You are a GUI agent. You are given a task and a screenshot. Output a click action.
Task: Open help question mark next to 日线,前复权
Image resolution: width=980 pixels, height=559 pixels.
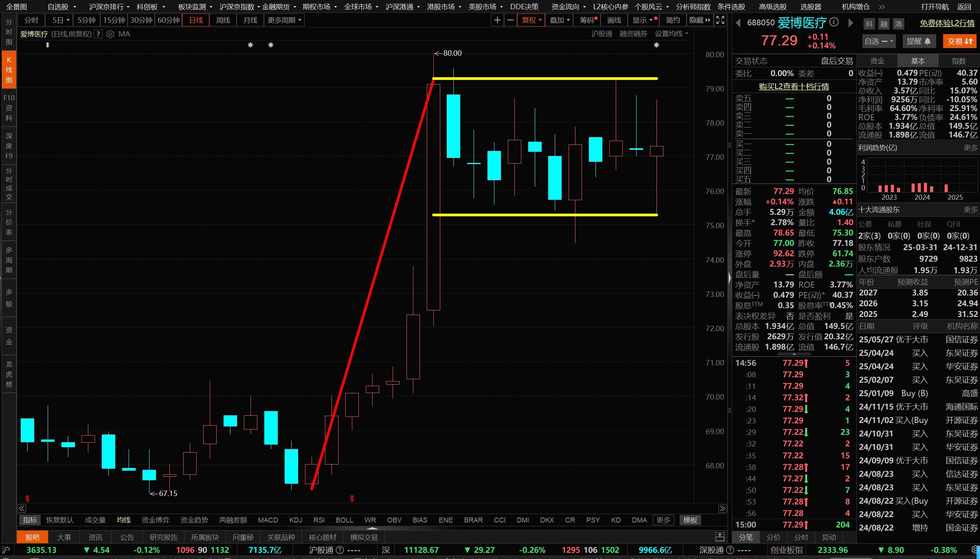pyautogui.click(x=98, y=34)
